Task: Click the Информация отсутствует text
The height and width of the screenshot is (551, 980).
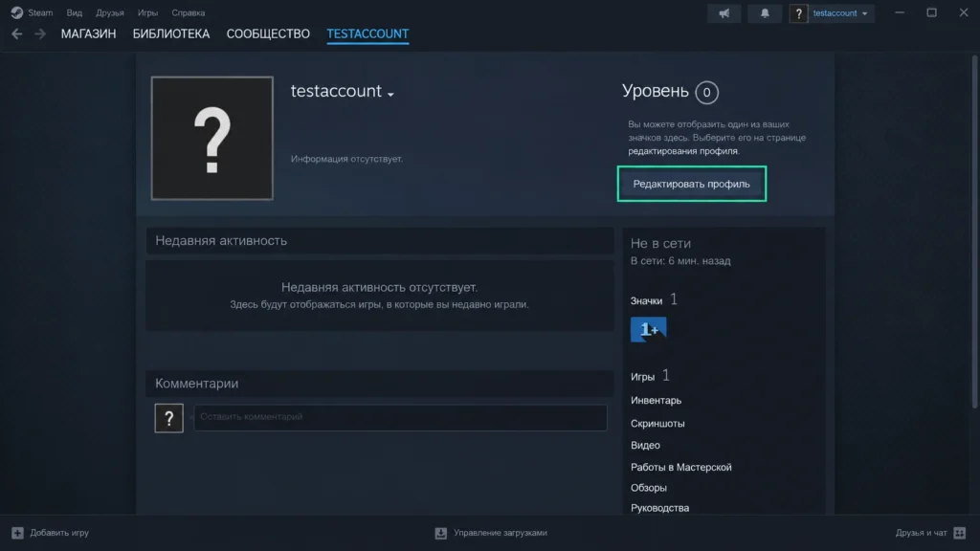Action: 346,160
